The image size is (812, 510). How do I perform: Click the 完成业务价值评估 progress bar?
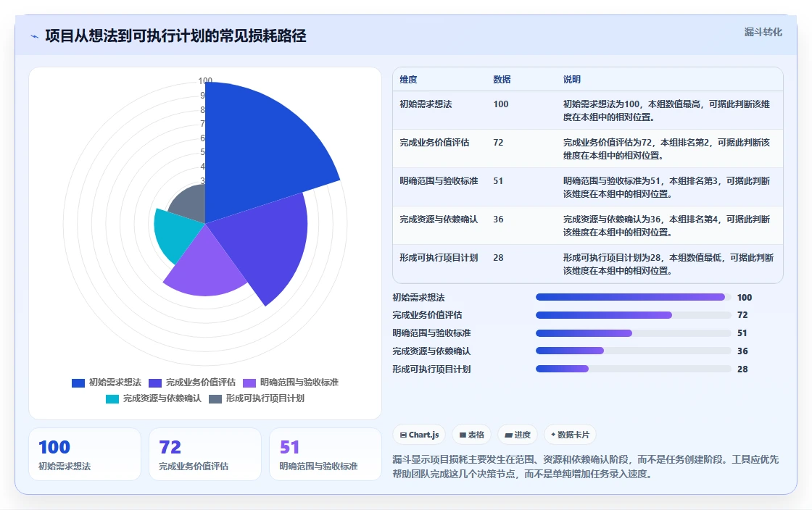tap(634, 315)
